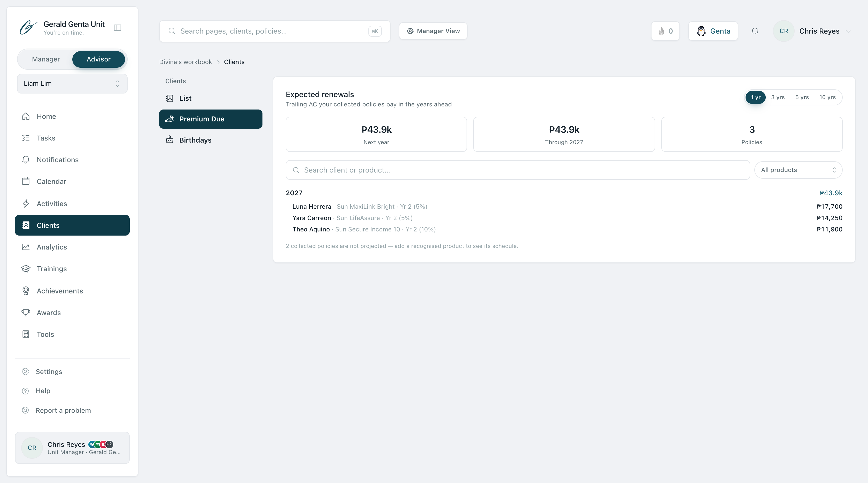Image resolution: width=868 pixels, height=483 pixels.
Task: Open Clients in the main sidebar
Action: tap(72, 225)
